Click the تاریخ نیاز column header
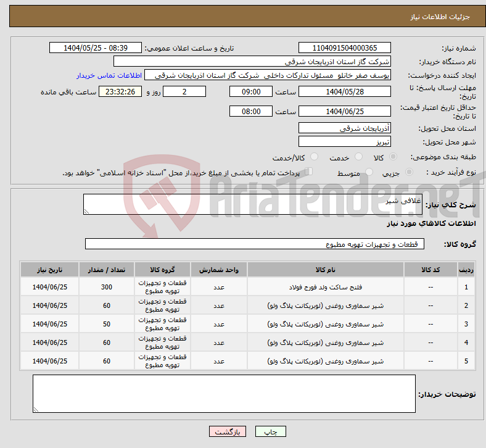 tap(49, 270)
